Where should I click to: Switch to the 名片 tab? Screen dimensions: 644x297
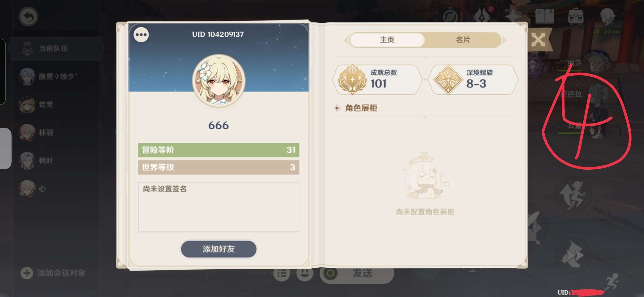pos(463,40)
